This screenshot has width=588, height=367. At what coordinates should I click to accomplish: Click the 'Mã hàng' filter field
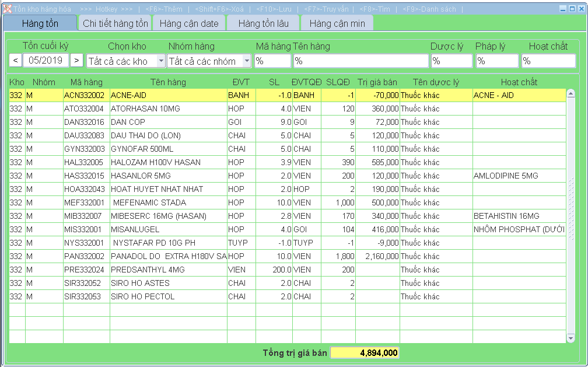pyautogui.click(x=272, y=61)
